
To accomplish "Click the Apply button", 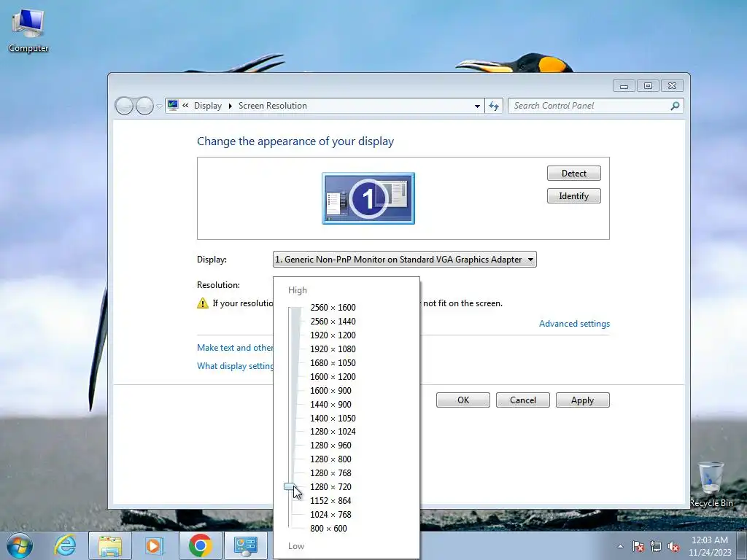I will coord(583,400).
